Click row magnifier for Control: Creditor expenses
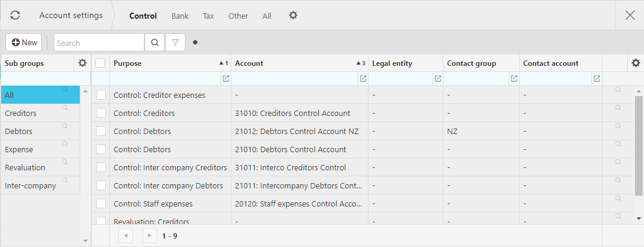Image resolution: width=644 pixels, height=247 pixels. coord(617,89)
